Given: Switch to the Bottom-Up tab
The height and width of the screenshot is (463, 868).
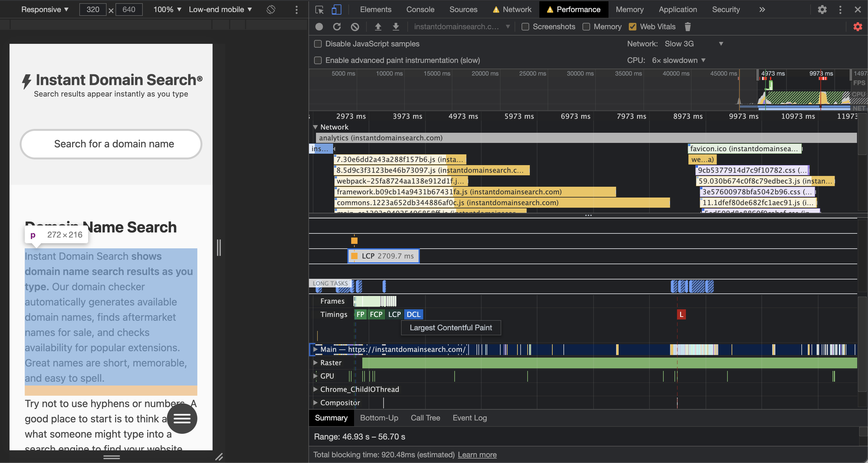Looking at the screenshot, I should (379, 418).
